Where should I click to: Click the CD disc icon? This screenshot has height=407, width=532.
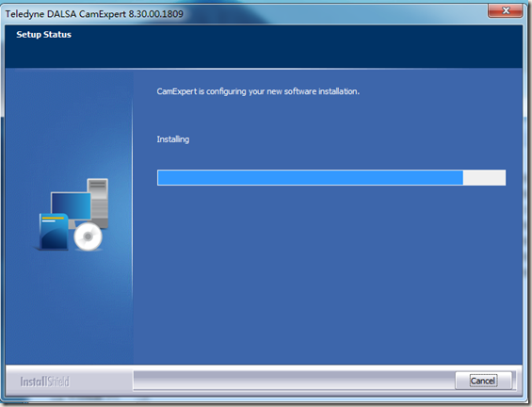coord(88,236)
